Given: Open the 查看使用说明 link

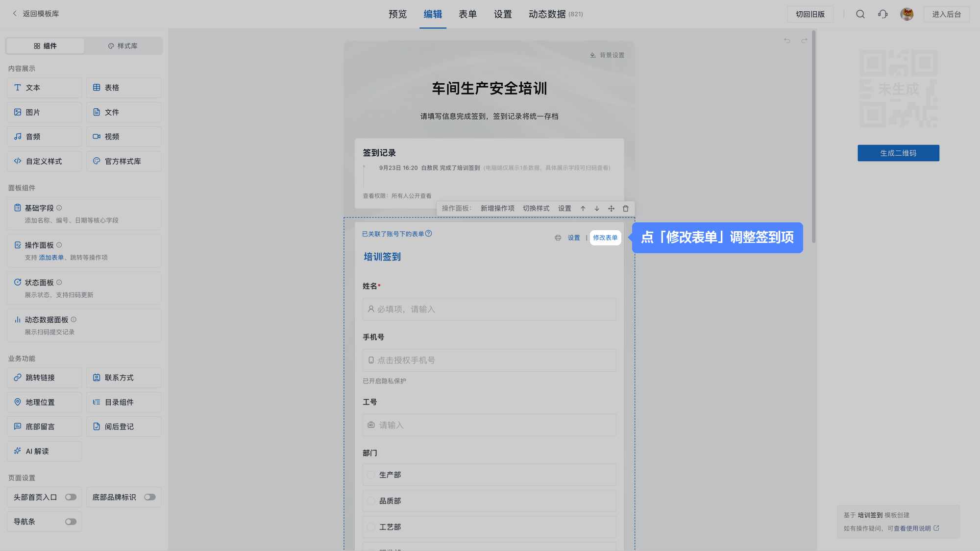Looking at the screenshot, I should pos(916,528).
